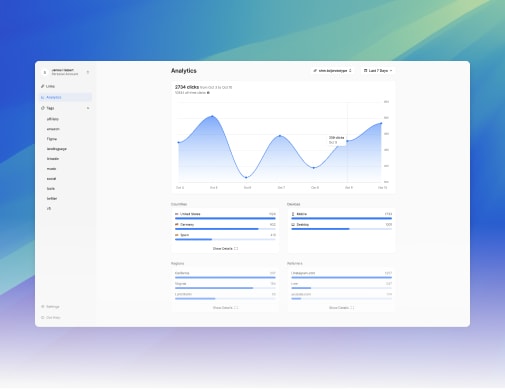The width and height of the screenshot is (505, 389).
Task: Click the Oct 8 data point
Action: pos(314,168)
